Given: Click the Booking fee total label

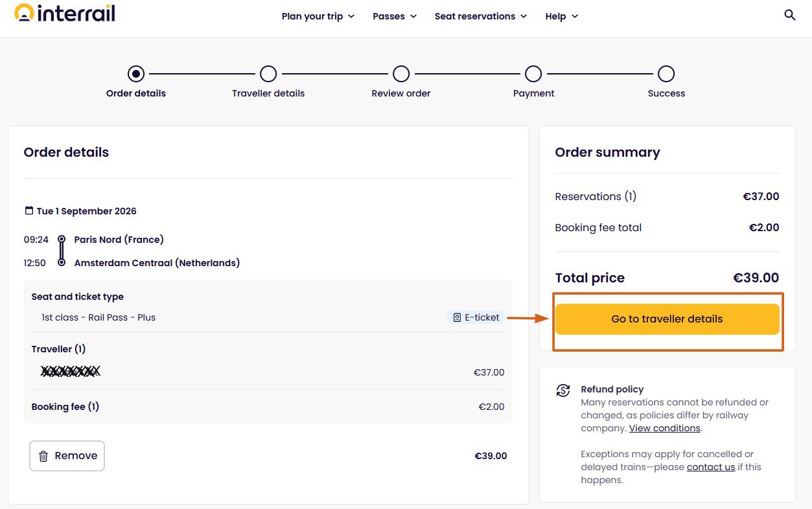Looking at the screenshot, I should pyautogui.click(x=598, y=227).
